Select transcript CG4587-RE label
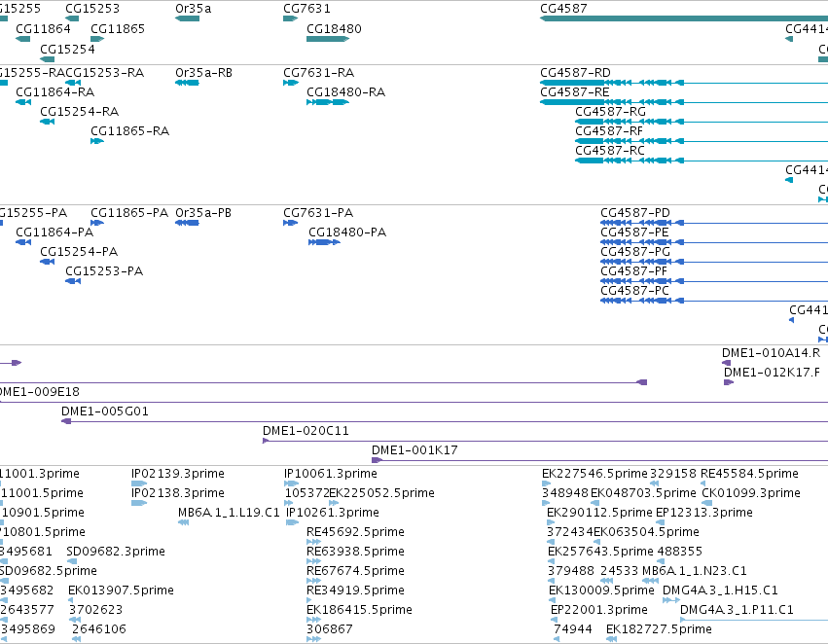Viewport: 828px width, 644px height. pos(575,91)
